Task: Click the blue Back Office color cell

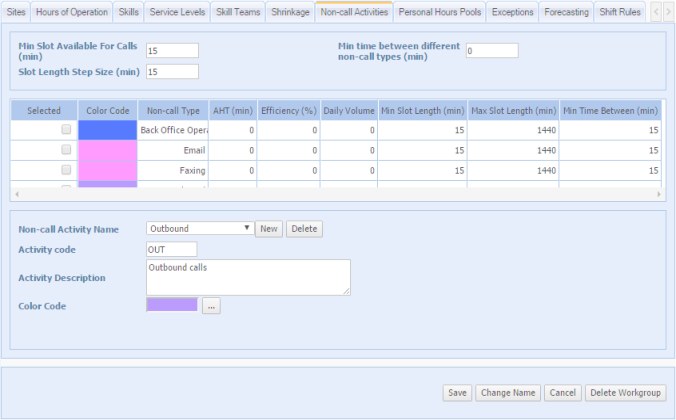Action: [x=105, y=130]
